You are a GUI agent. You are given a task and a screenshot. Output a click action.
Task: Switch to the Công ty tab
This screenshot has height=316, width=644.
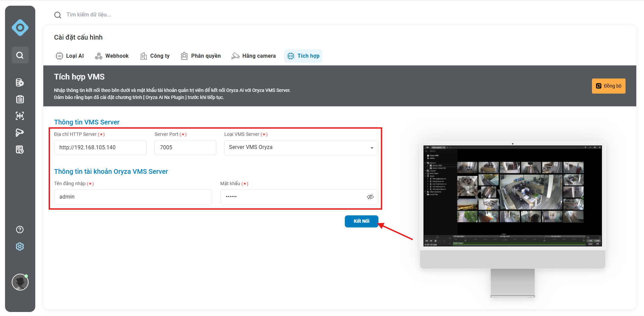155,56
